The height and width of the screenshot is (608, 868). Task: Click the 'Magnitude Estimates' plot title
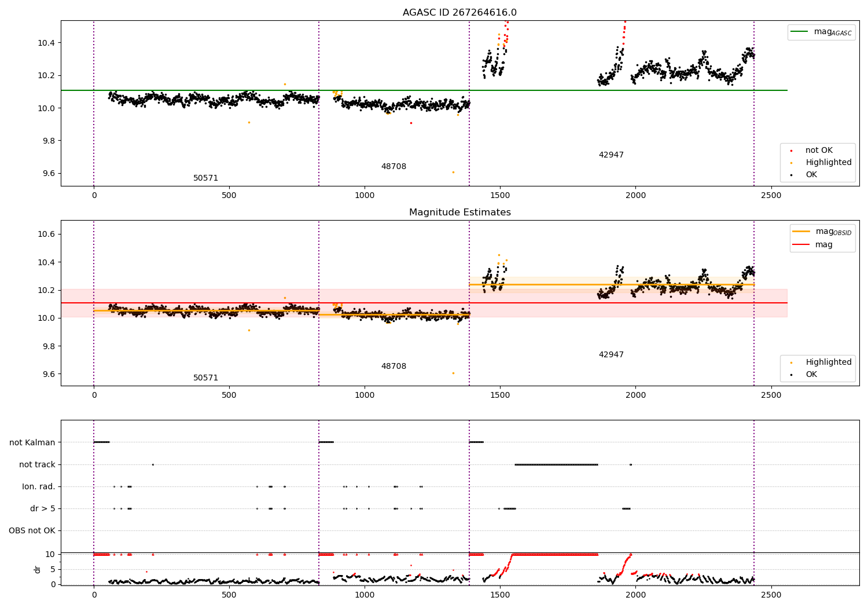(x=459, y=213)
